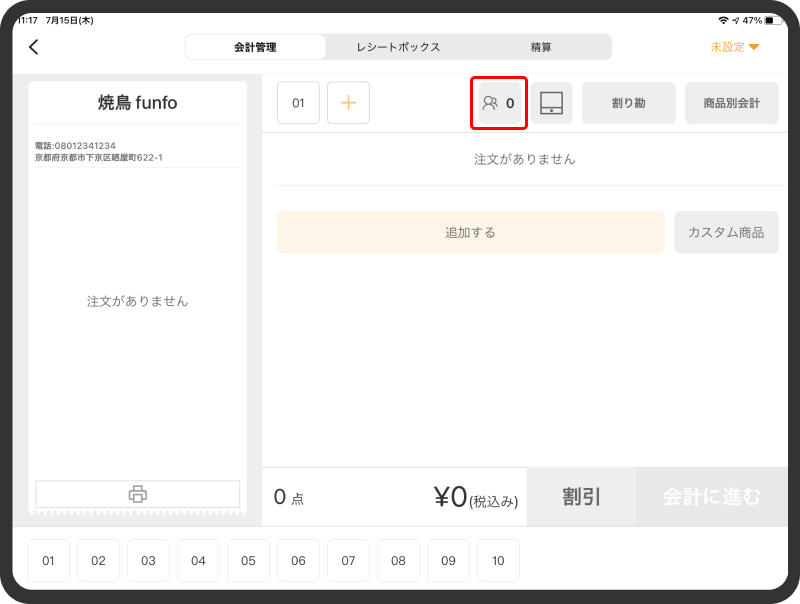Click the address 京都府京都市下京区晒屋町622-1
Image resolution: width=800 pixels, height=604 pixels.
(98, 158)
